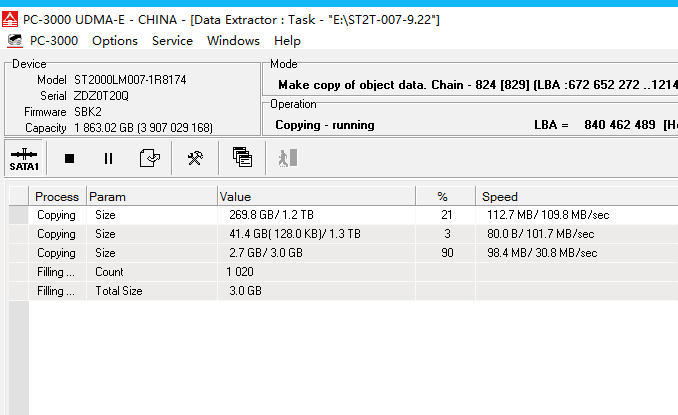Open the Help menu
Viewport: 678px width, 415px height.
tap(287, 41)
